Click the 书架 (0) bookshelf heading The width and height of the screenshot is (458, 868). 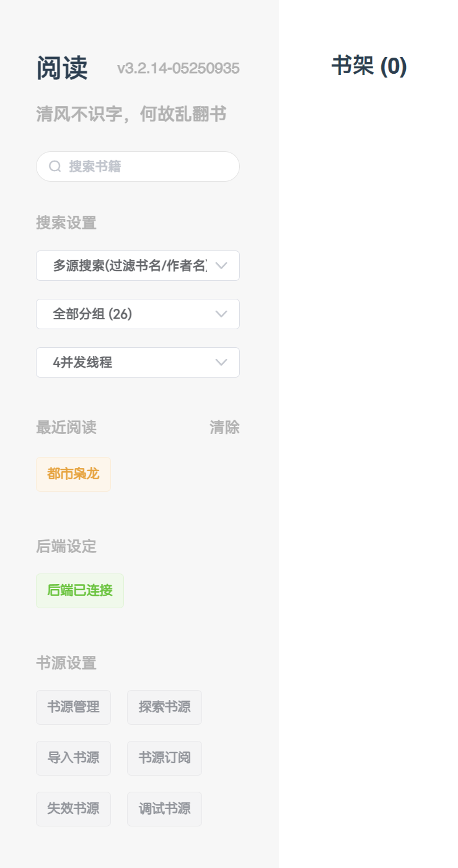[369, 66]
